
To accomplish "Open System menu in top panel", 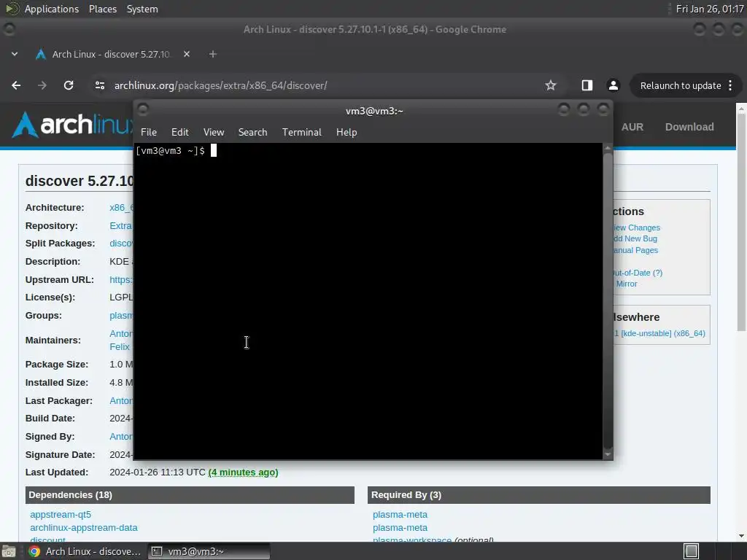I will [142, 9].
